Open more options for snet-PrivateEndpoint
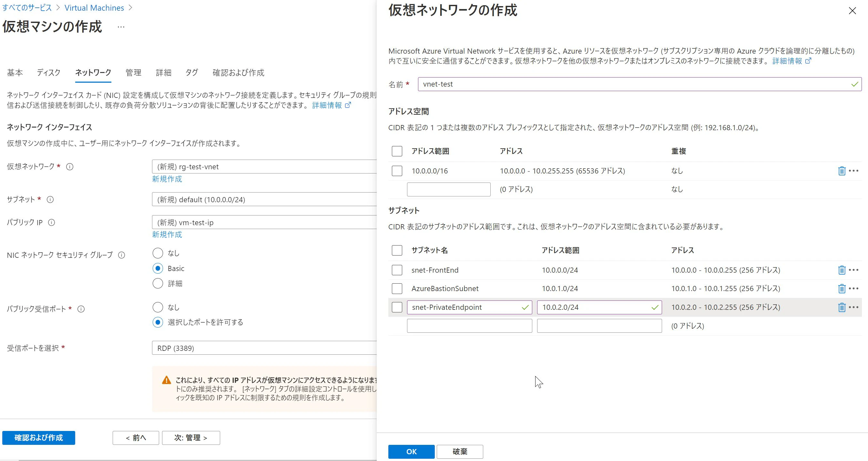This screenshot has width=868, height=461. 853,307
